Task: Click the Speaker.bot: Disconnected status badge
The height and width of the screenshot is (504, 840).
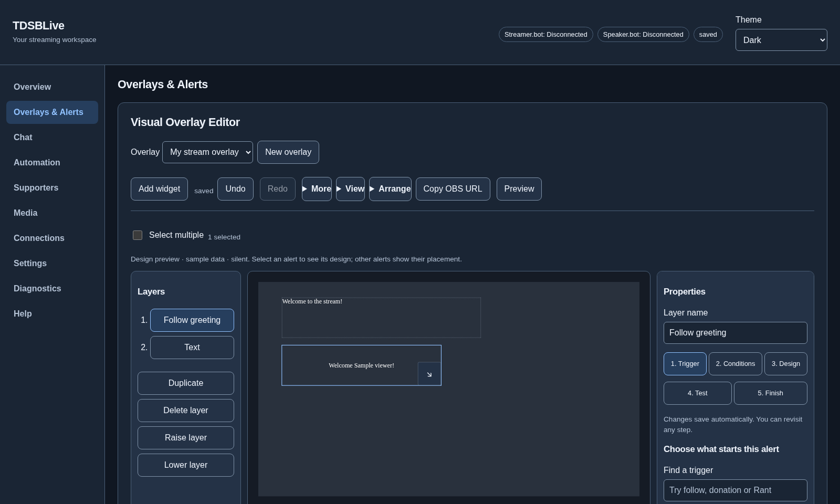Action: pos(643,35)
